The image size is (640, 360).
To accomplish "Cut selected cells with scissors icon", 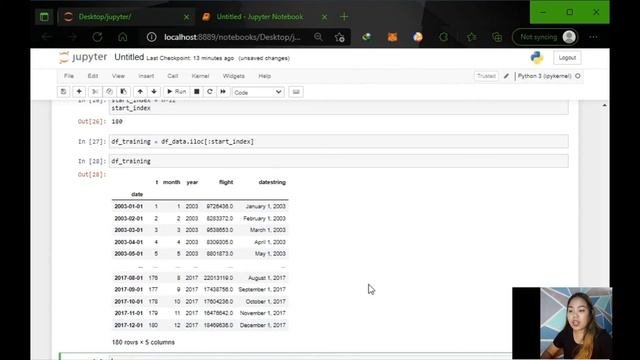I will coord(95,92).
